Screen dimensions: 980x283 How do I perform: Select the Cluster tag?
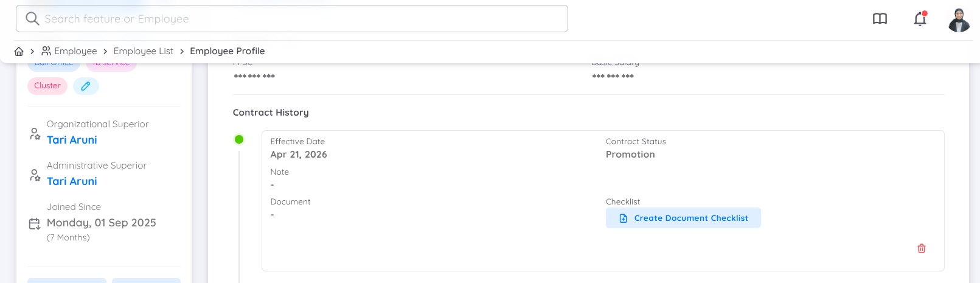[47, 86]
